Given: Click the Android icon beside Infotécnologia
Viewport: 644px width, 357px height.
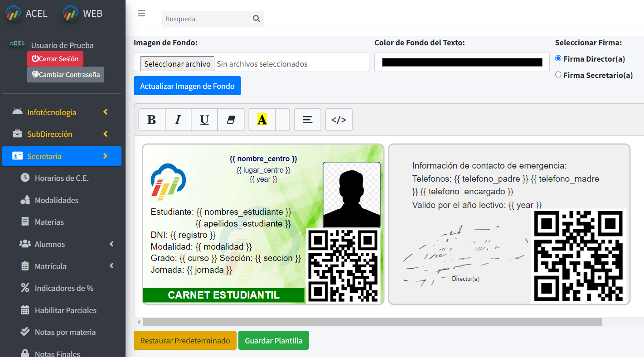Looking at the screenshot, I should [x=17, y=112].
